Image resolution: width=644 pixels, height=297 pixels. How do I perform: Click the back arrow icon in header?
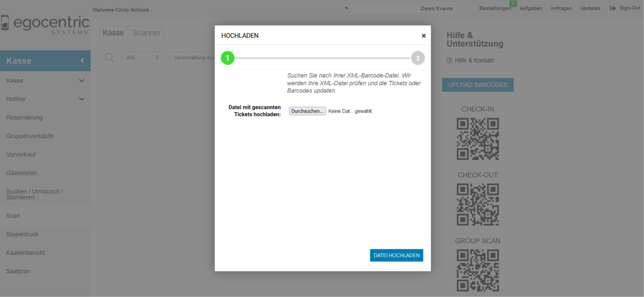point(346,8)
